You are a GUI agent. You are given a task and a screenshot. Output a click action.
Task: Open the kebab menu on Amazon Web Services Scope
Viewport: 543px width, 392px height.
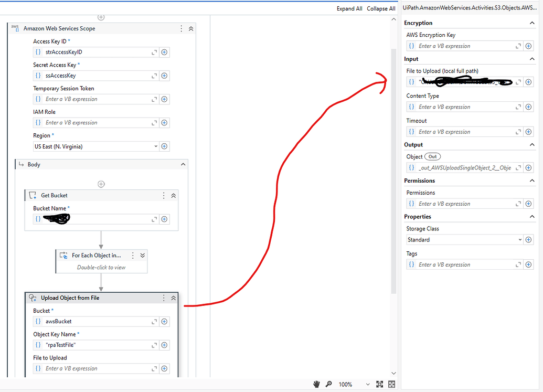(x=180, y=28)
